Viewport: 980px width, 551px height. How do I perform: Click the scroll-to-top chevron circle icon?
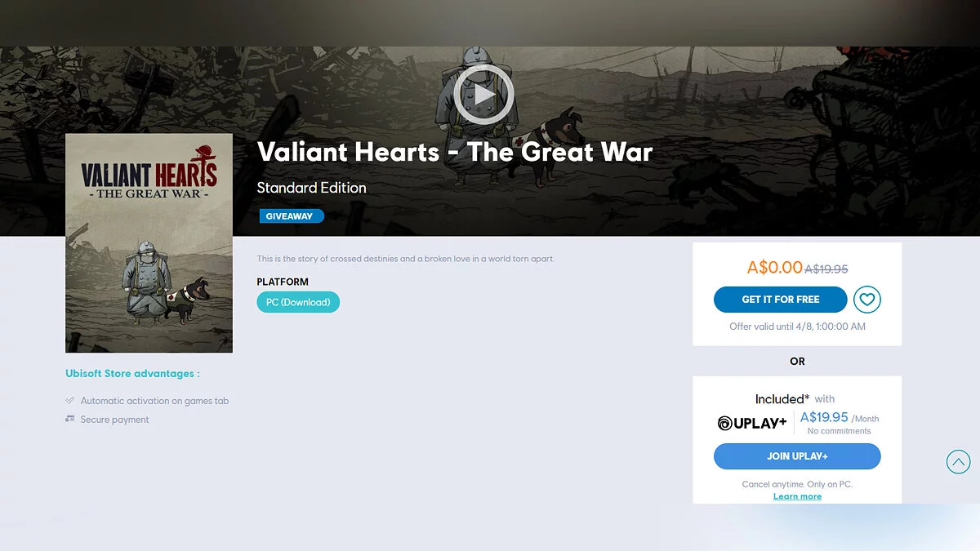click(958, 462)
